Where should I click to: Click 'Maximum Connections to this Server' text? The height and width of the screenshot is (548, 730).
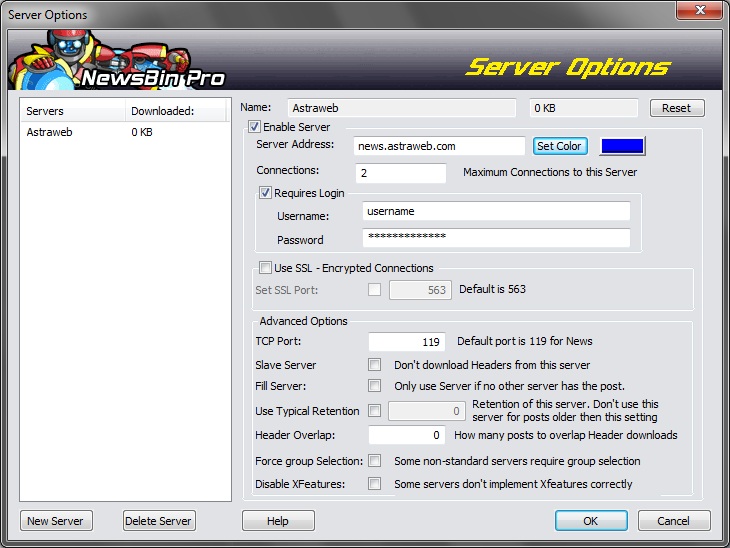[550, 172]
